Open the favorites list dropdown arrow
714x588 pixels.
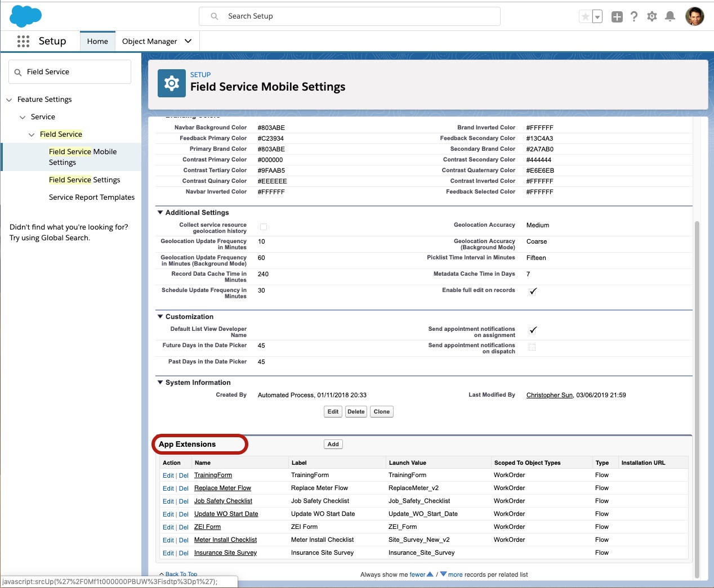(597, 17)
